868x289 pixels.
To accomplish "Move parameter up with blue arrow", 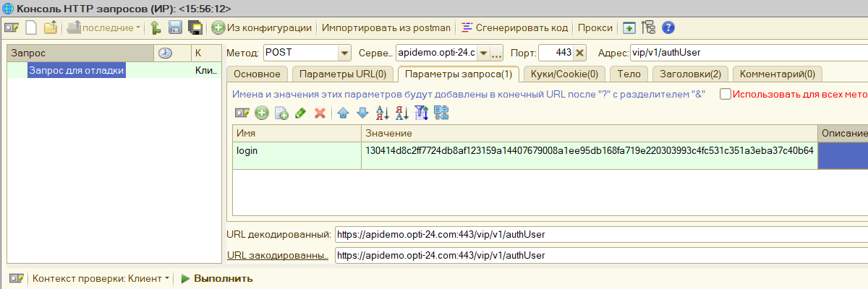I will (x=344, y=113).
